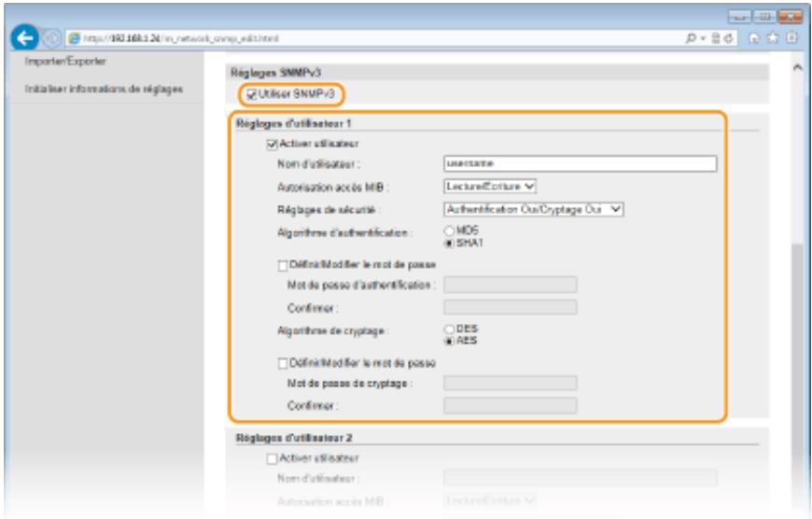Select the SHA1 authentication algorithm
The height and width of the screenshot is (519, 812).
click(x=449, y=243)
